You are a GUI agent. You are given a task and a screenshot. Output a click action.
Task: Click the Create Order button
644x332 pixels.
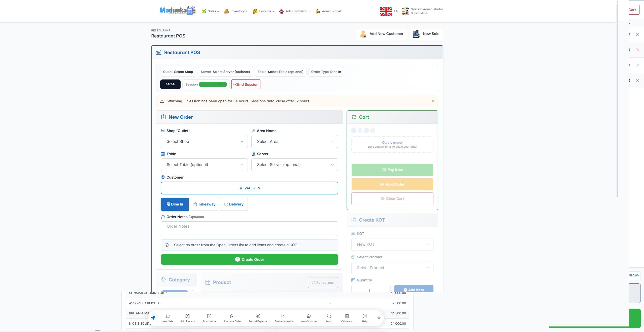tap(249, 259)
